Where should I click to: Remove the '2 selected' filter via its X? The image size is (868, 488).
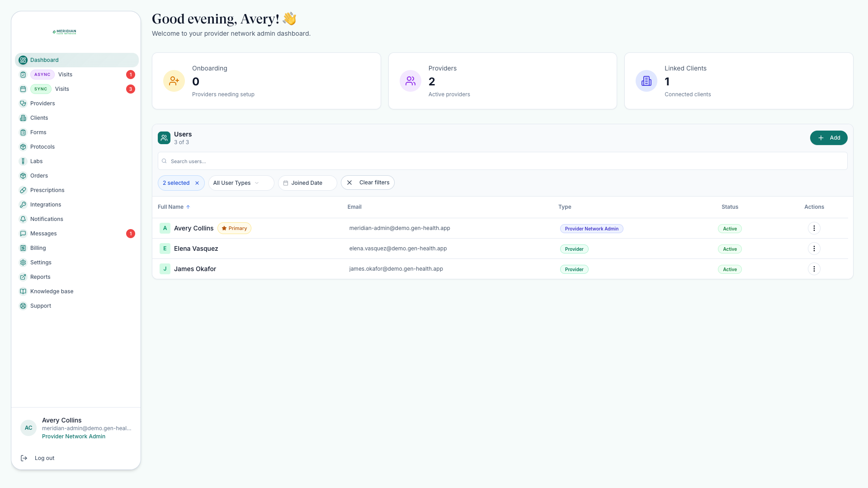click(197, 183)
